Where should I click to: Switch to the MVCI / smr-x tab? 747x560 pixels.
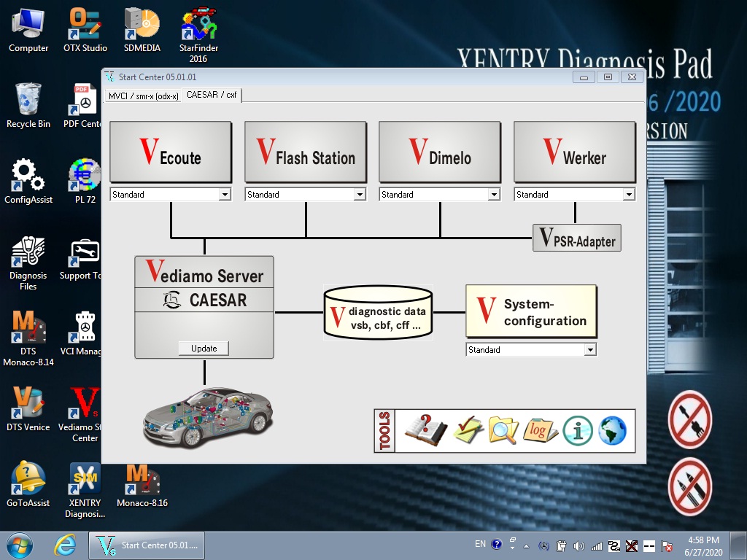point(143,96)
